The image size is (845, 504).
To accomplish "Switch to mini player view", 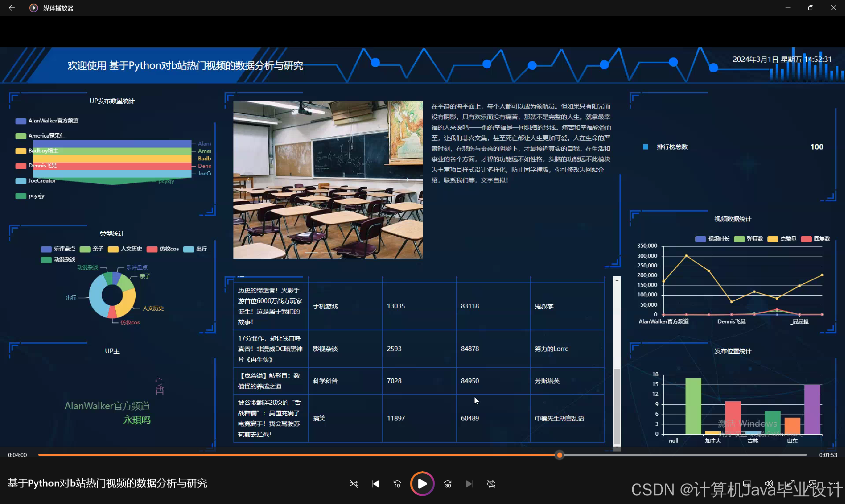I will (812, 484).
